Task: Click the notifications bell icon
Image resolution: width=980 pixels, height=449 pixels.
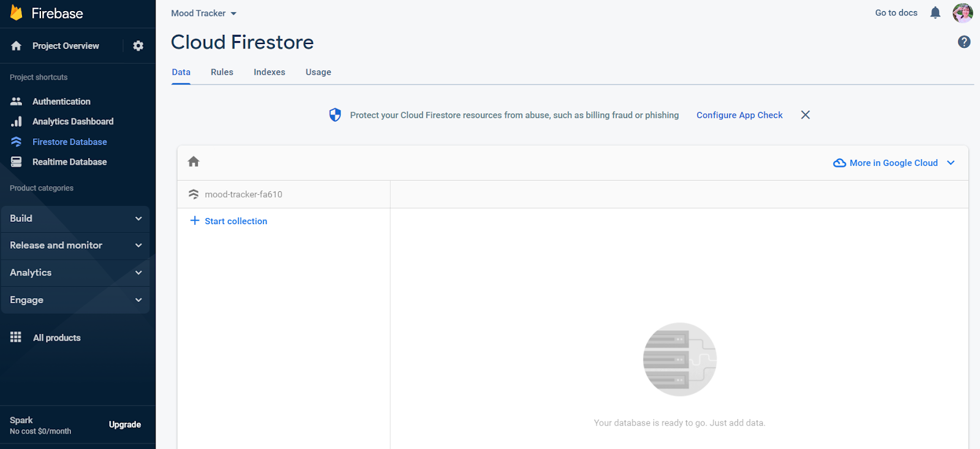Action: point(935,13)
